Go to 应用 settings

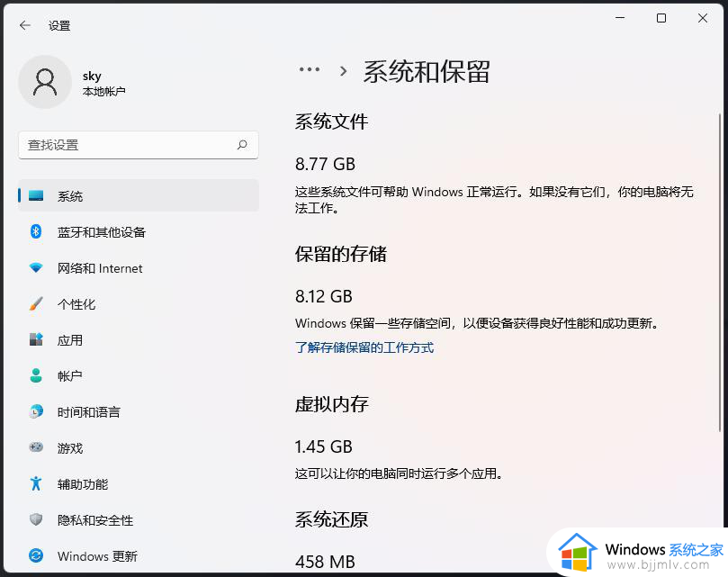[x=139, y=339]
